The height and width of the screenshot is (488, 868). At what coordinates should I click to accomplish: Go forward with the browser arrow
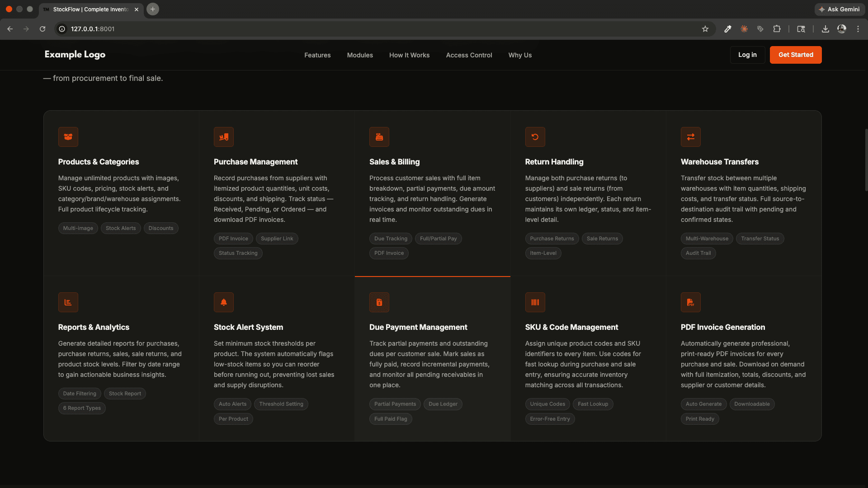[x=26, y=29]
